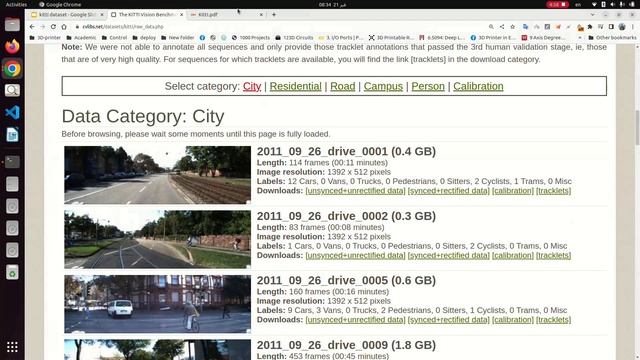Reload the current page

click(x=53, y=27)
